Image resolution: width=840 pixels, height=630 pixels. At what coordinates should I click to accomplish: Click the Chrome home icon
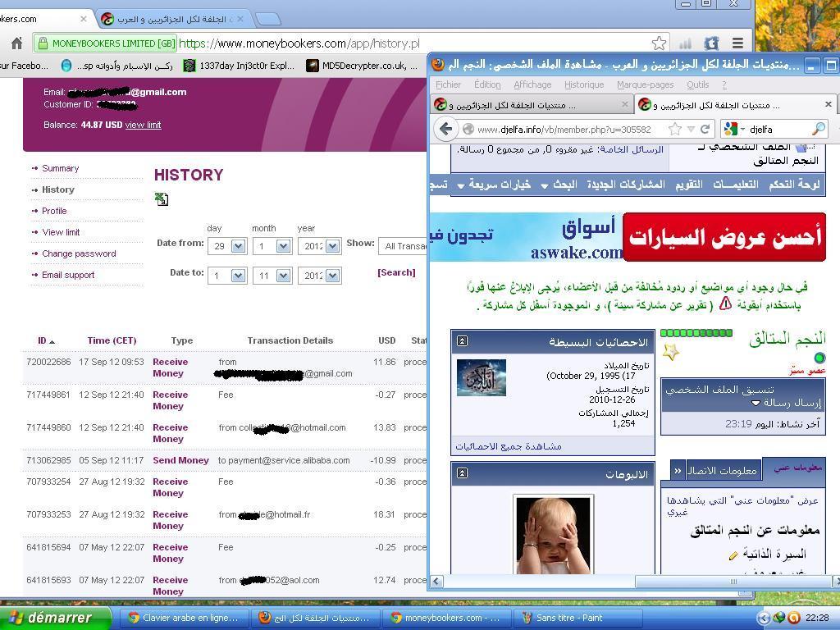coord(16,43)
